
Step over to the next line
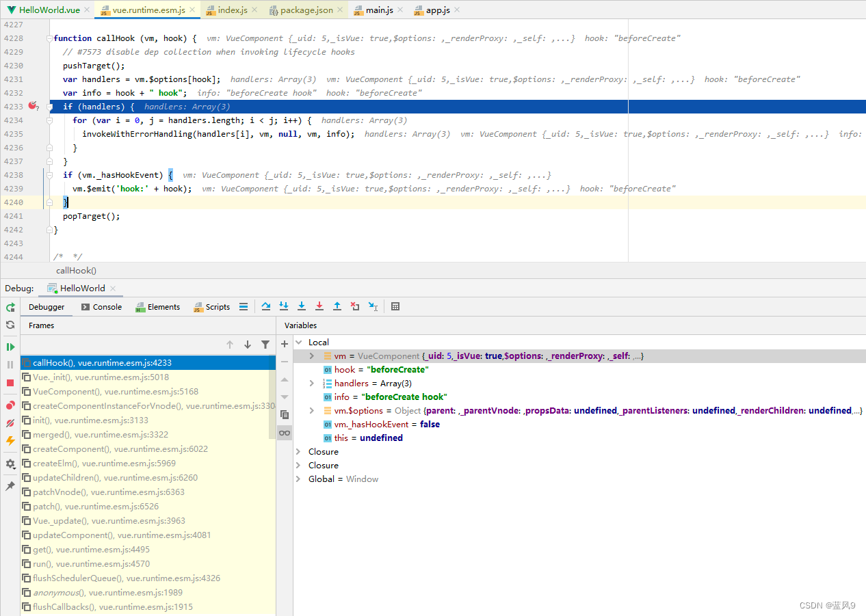click(x=266, y=306)
